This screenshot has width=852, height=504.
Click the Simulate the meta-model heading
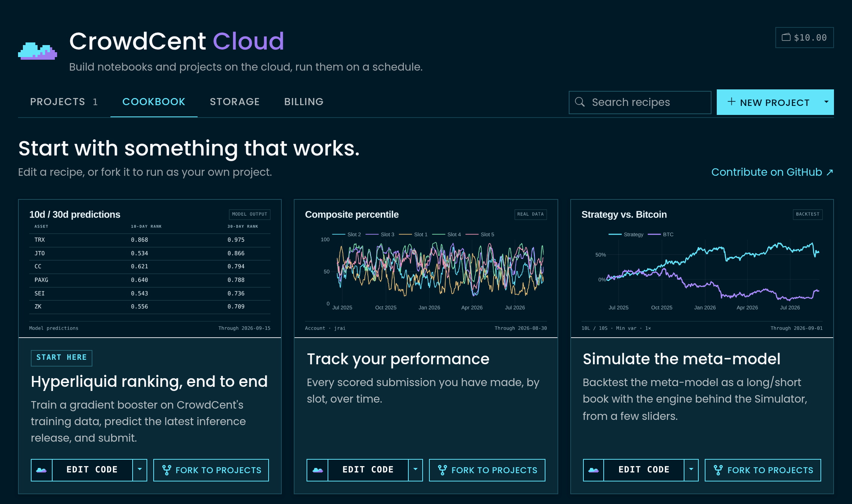coord(681,359)
